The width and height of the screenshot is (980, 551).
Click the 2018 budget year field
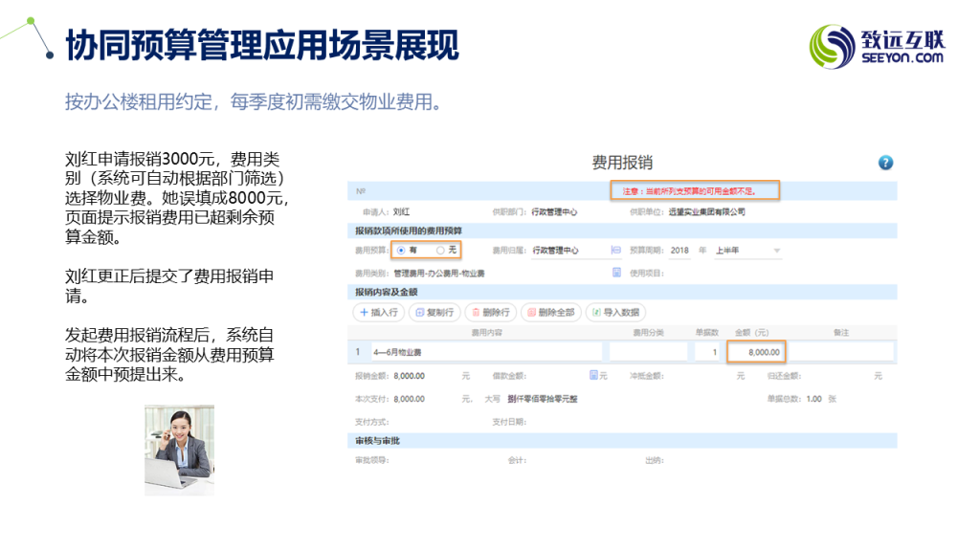point(679,251)
